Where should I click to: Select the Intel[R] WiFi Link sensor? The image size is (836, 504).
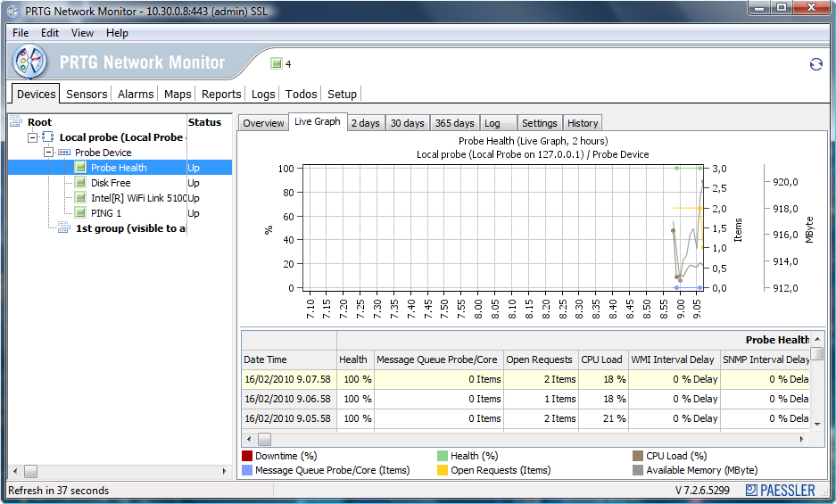click(x=138, y=198)
